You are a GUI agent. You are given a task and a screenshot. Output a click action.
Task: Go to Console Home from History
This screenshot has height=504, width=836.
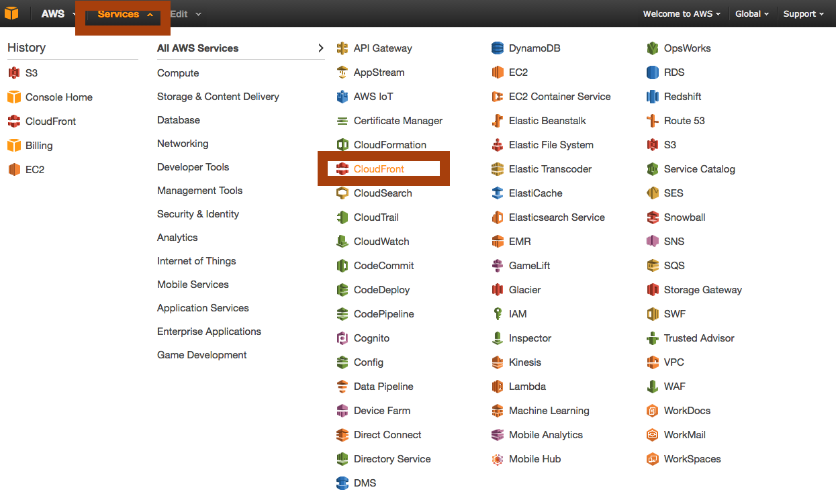pyautogui.click(x=58, y=97)
